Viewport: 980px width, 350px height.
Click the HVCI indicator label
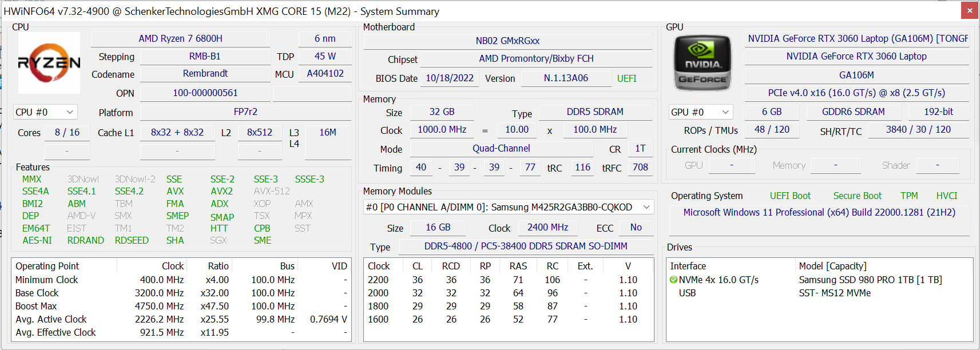pyautogui.click(x=946, y=196)
